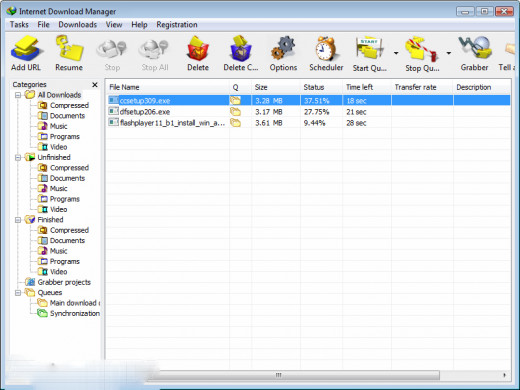Viewport: 520px width, 390px height.
Task: Sort by Size column header
Action: [x=276, y=87]
